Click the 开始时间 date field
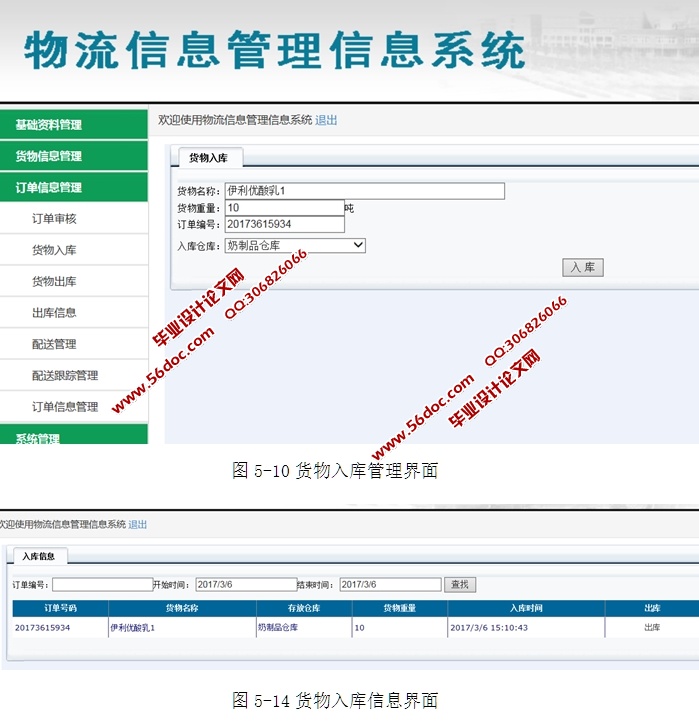The height and width of the screenshot is (723, 699). [x=245, y=585]
